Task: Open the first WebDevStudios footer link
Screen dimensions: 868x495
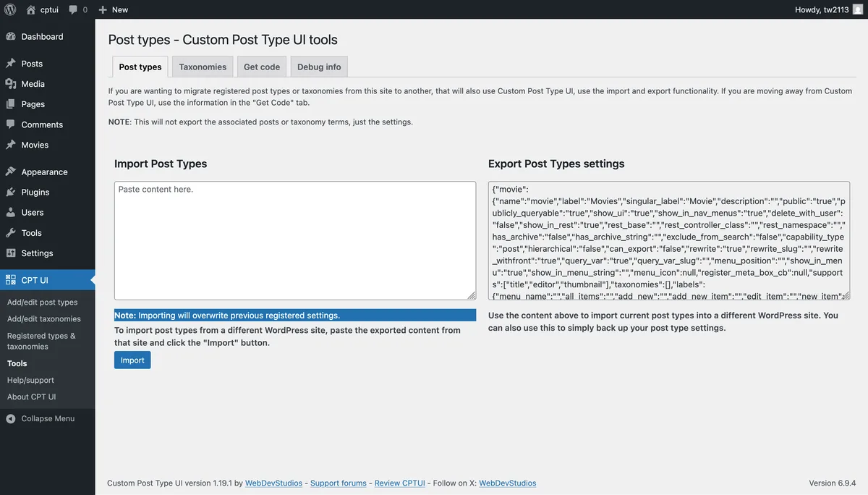Action: [x=273, y=483]
